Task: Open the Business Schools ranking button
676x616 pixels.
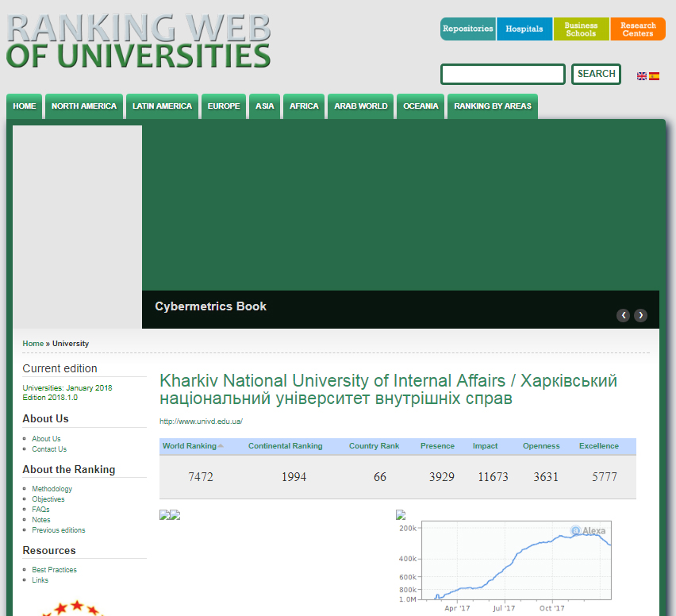Action: tap(581, 29)
